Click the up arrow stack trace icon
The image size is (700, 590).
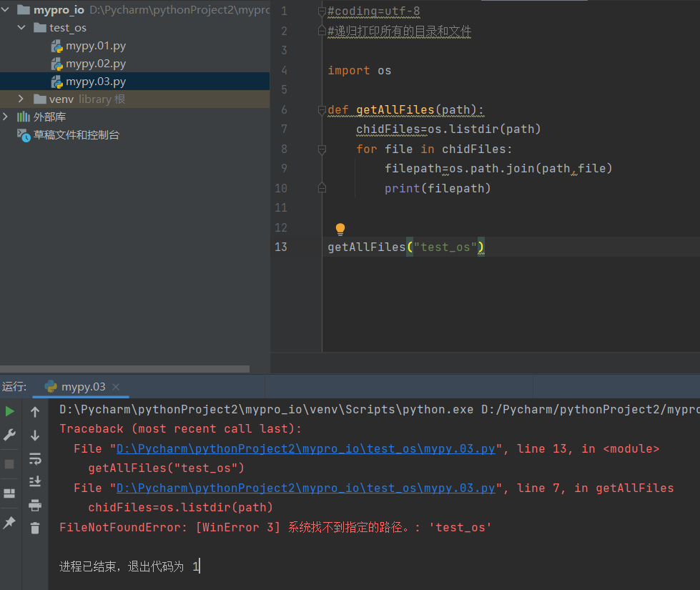(x=35, y=412)
